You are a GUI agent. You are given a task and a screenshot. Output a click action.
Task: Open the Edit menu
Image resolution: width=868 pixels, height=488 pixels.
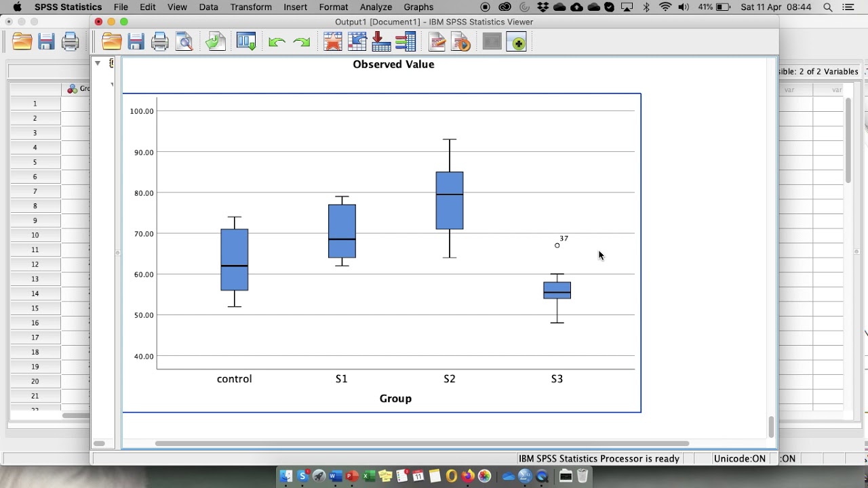pos(147,7)
